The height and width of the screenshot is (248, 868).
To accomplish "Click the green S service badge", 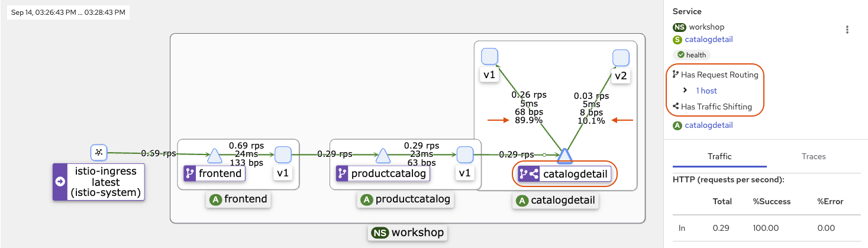I will tap(677, 40).
